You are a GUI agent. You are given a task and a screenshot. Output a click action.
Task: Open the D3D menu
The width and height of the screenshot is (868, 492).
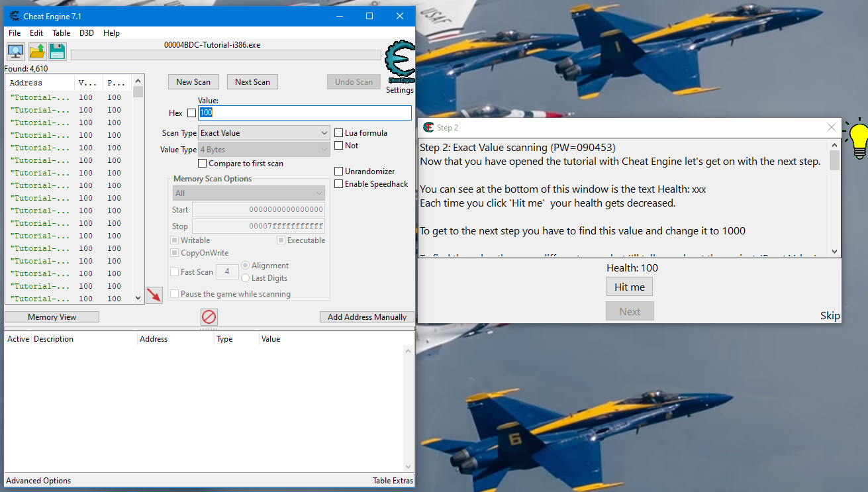pyautogui.click(x=86, y=32)
